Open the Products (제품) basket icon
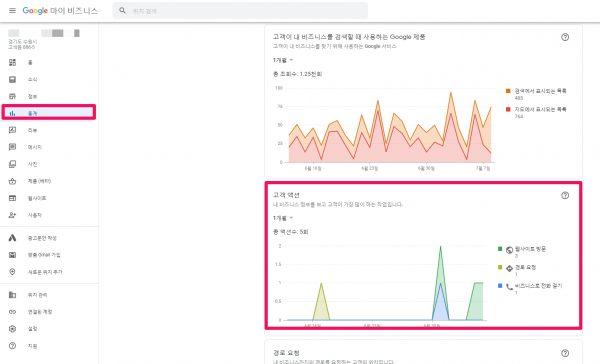The width and height of the screenshot is (600, 364). click(x=12, y=181)
